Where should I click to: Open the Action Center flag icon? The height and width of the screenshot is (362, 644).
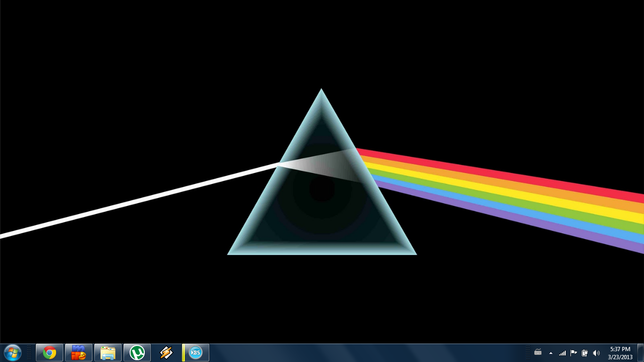click(x=574, y=353)
